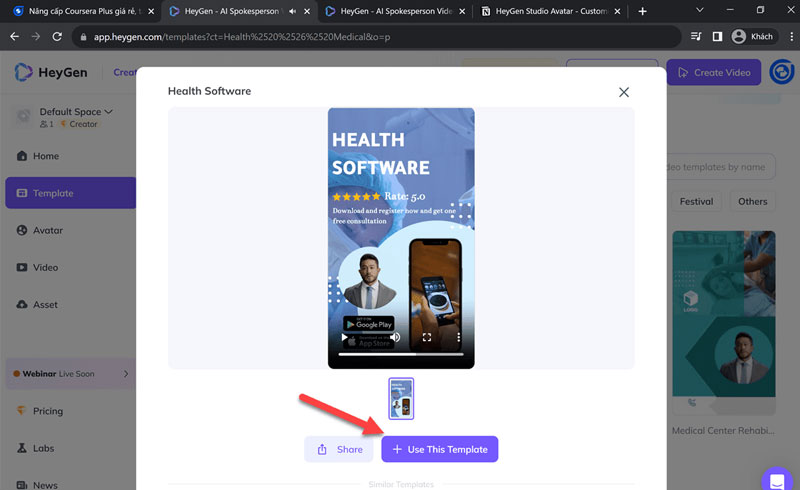Open the Asset section in the sidebar
This screenshot has width=800, height=490.
[45, 304]
